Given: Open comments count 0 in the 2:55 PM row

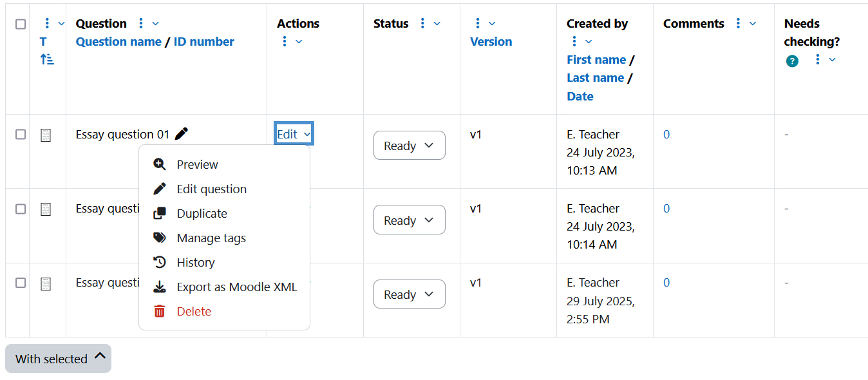Looking at the screenshot, I should pyautogui.click(x=666, y=282).
